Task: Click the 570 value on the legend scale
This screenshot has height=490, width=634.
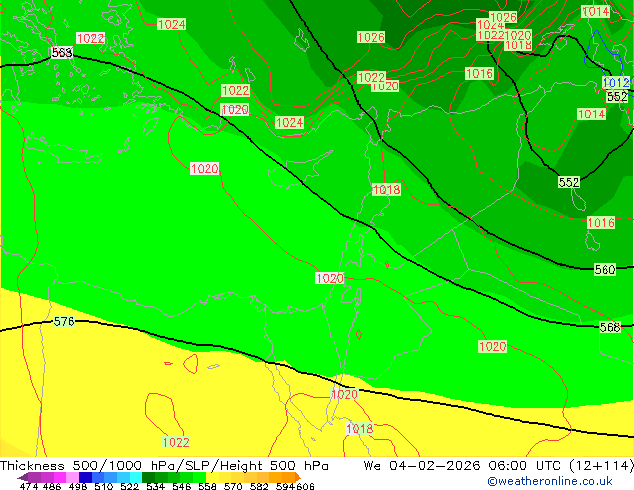Action: [x=233, y=486]
